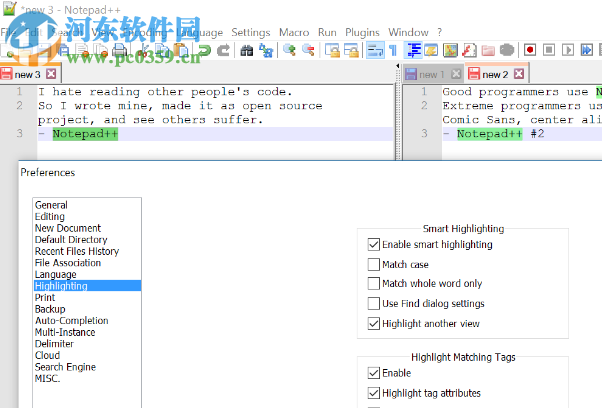Toggle Enable smart highlighting checkbox

[374, 244]
